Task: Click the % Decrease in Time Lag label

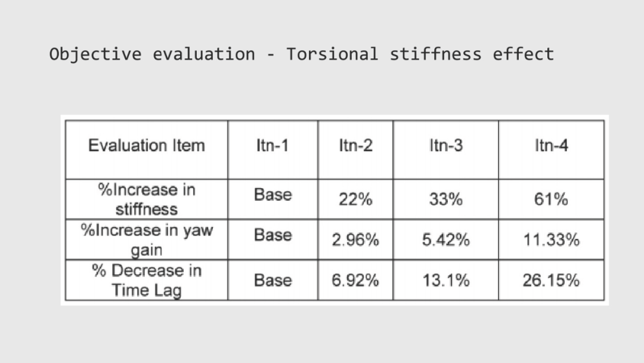Action: pos(147,280)
